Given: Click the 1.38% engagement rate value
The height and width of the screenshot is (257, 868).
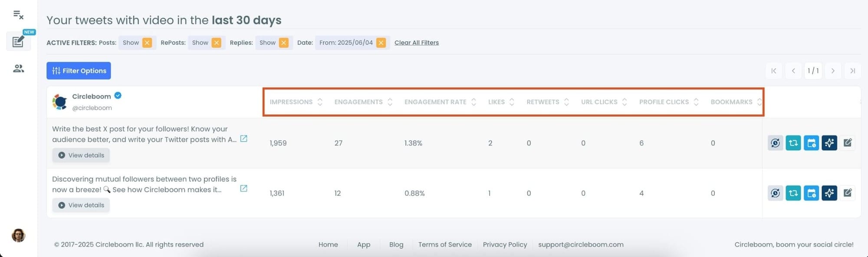Looking at the screenshot, I should (x=413, y=143).
